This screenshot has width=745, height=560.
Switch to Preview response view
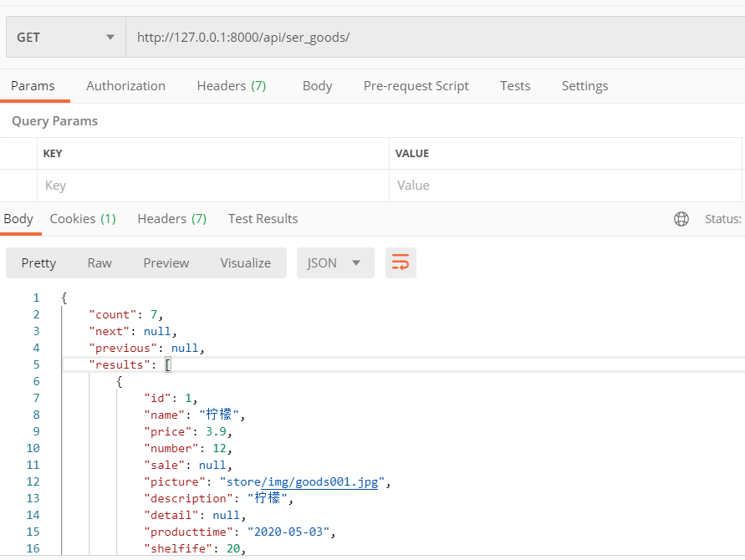[166, 262]
